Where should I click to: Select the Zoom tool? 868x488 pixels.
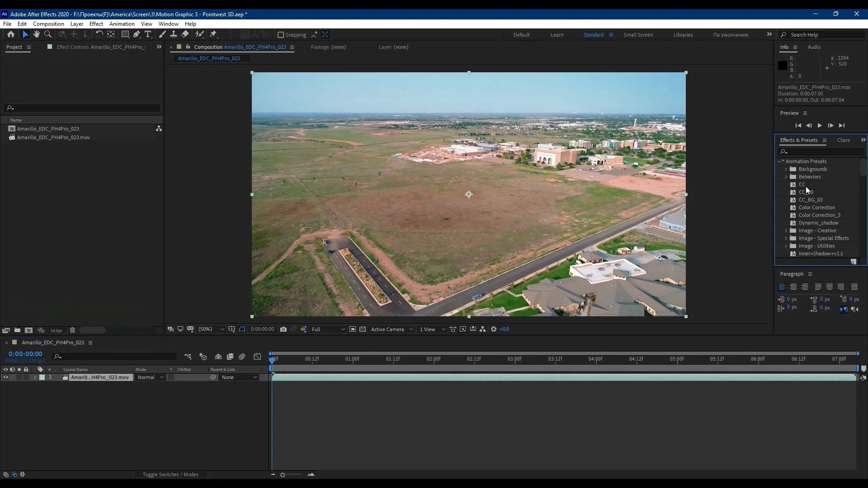point(48,34)
